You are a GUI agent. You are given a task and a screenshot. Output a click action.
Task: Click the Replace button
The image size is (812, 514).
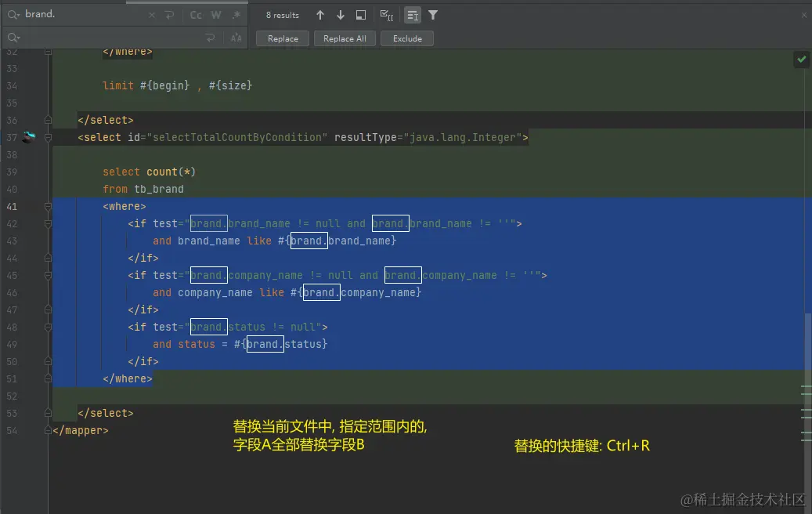click(x=283, y=38)
